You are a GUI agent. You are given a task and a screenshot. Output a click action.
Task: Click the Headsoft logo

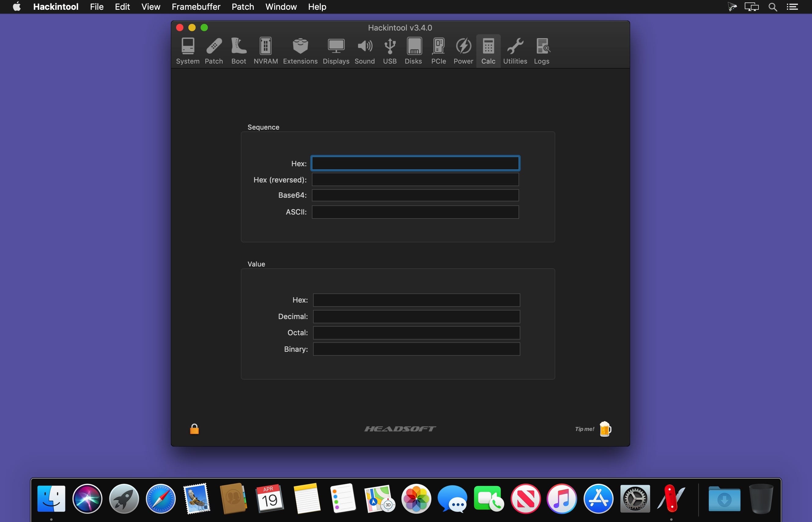(x=400, y=429)
